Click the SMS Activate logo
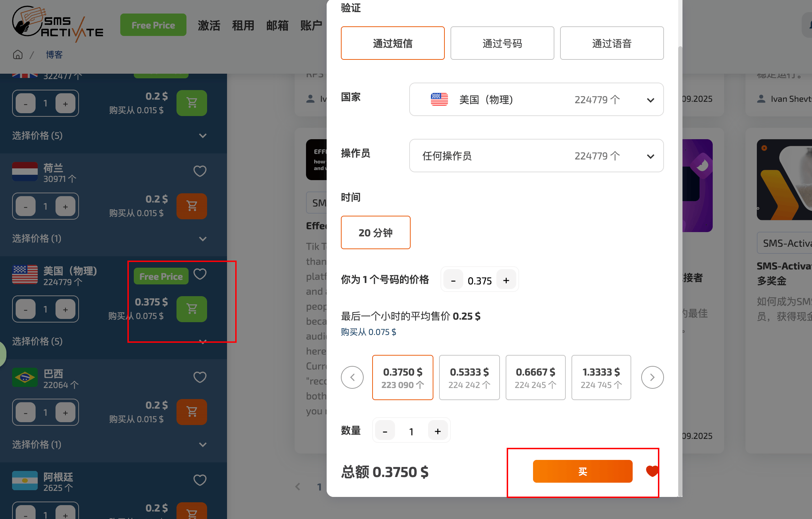This screenshot has width=812, height=519. (57, 24)
